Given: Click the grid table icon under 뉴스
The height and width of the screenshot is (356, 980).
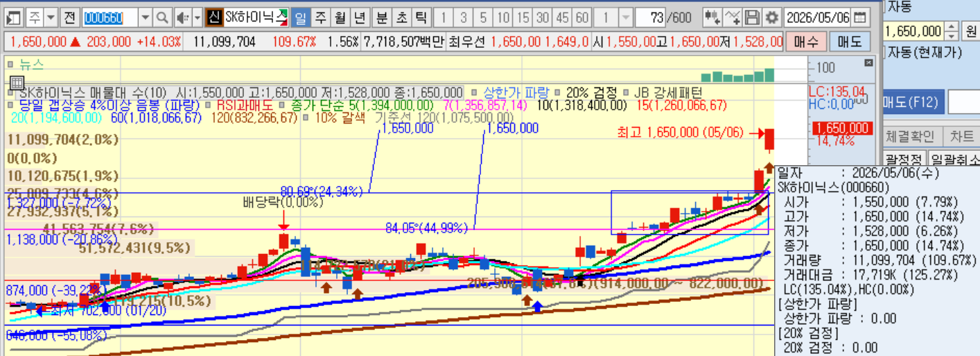Looking at the screenshot, I should pyautogui.click(x=17, y=83).
